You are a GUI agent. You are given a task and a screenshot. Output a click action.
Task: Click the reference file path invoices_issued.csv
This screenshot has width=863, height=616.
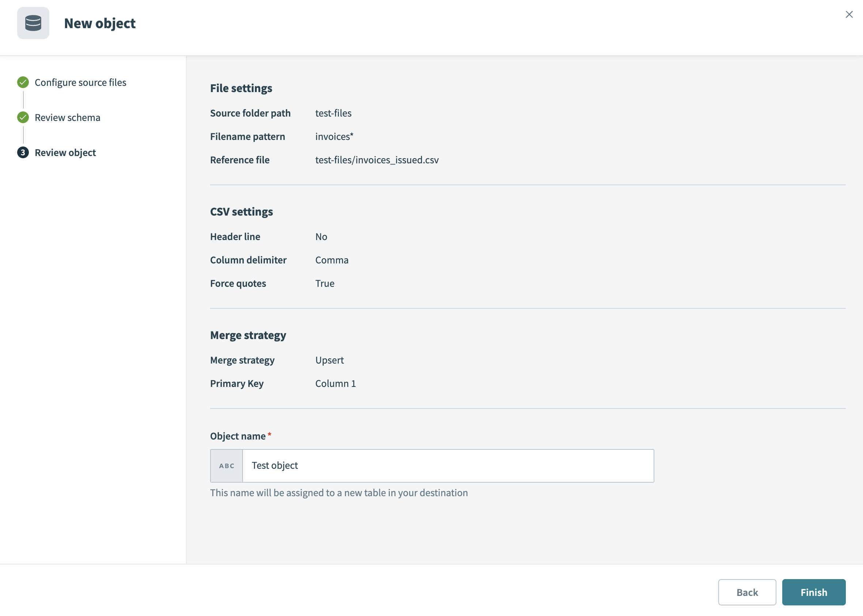tap(377, 160)
